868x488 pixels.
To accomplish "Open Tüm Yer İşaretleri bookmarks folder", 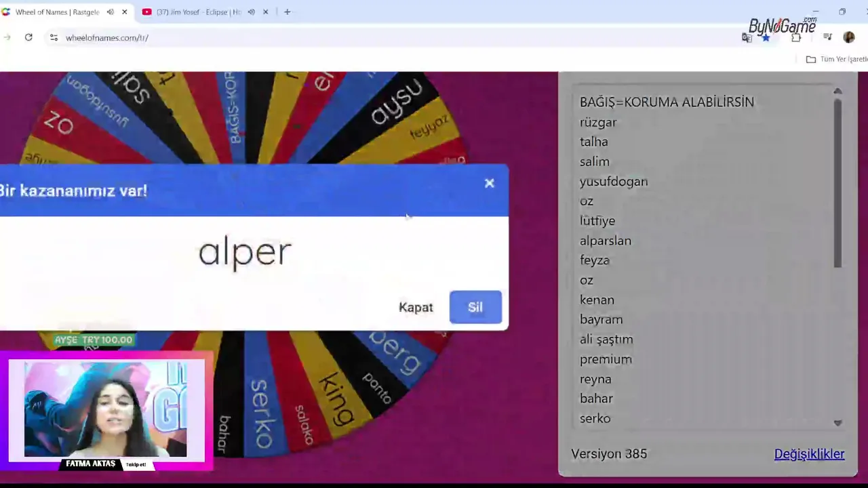I will coord(837,59).
